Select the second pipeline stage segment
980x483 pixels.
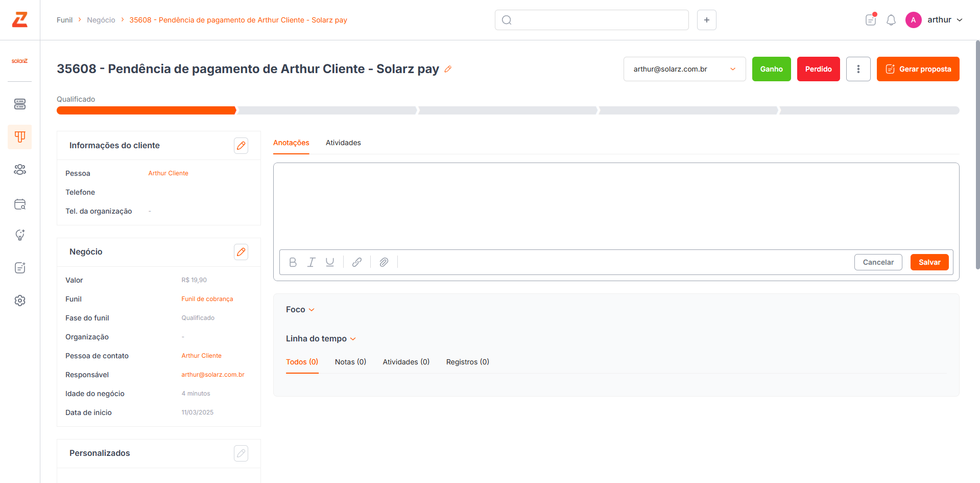[327, 110]
